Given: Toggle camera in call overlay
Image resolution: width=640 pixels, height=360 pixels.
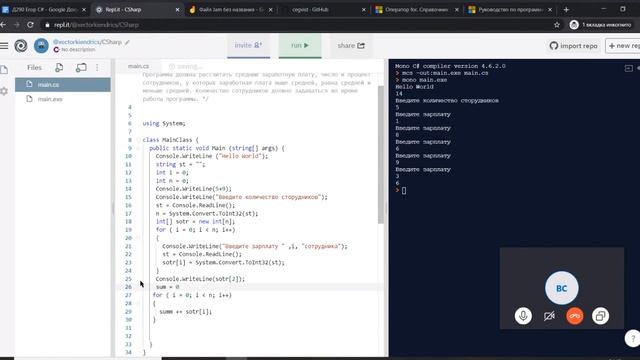Looking at the screenshot, I should (x=549, y=316).
